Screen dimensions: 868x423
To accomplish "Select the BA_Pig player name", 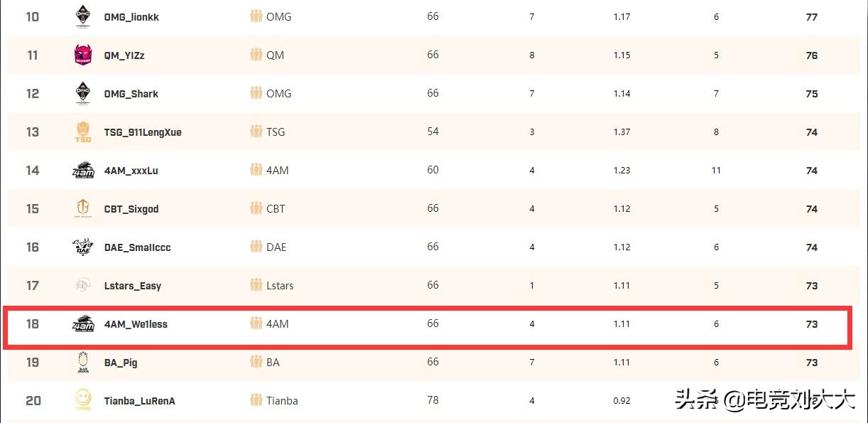I will [x=121, y=363].
